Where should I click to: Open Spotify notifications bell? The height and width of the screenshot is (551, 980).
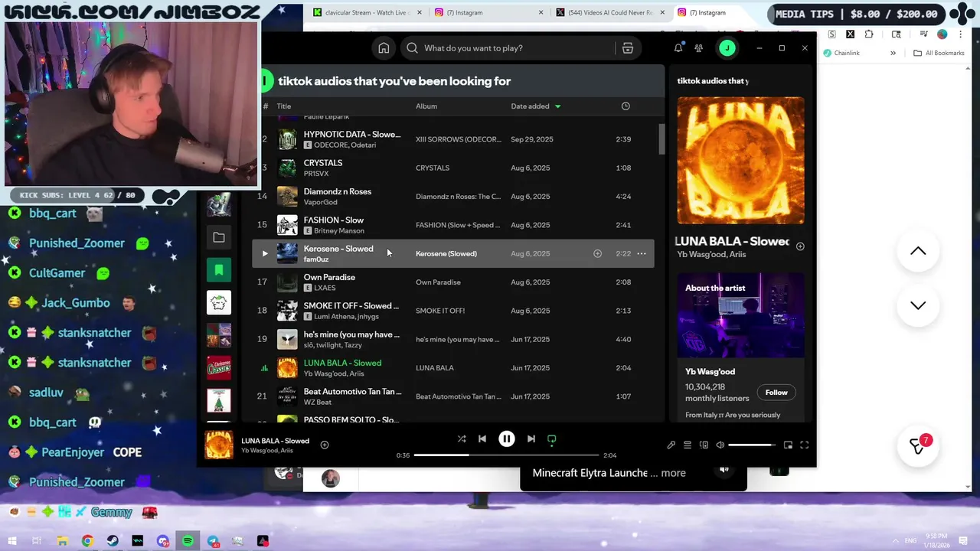(x=678, y=48)
